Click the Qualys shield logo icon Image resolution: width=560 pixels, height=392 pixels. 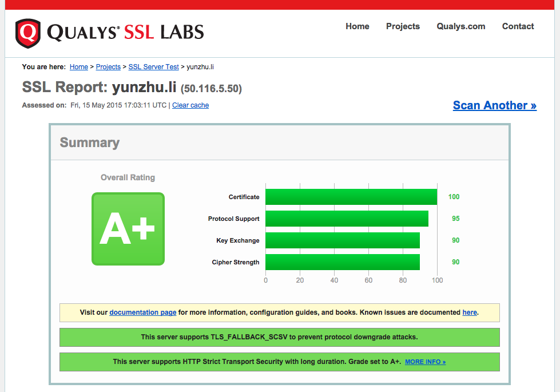click(28, 33)
